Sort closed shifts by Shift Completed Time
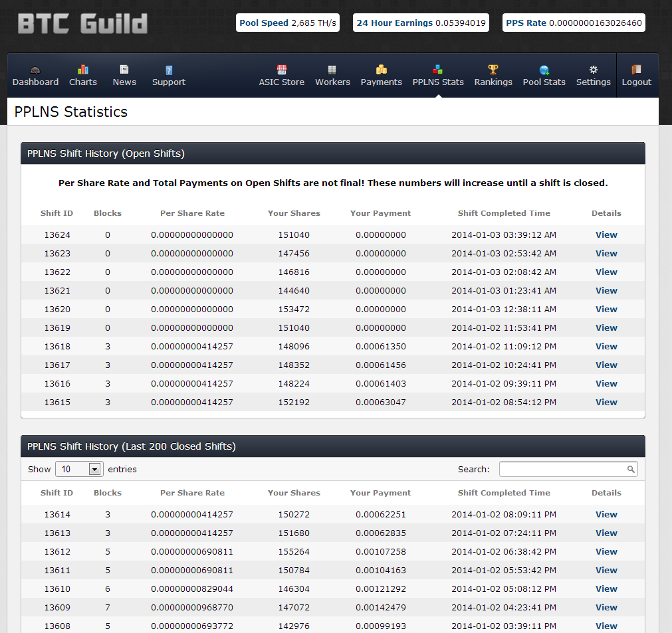Viewport: 672px width, 633px height. coord(504,493)
